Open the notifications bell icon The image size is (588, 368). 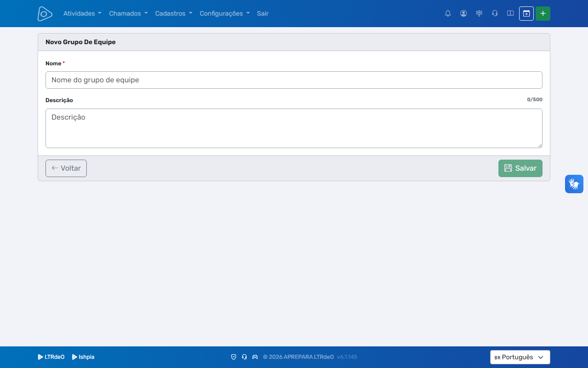(448, 13)
